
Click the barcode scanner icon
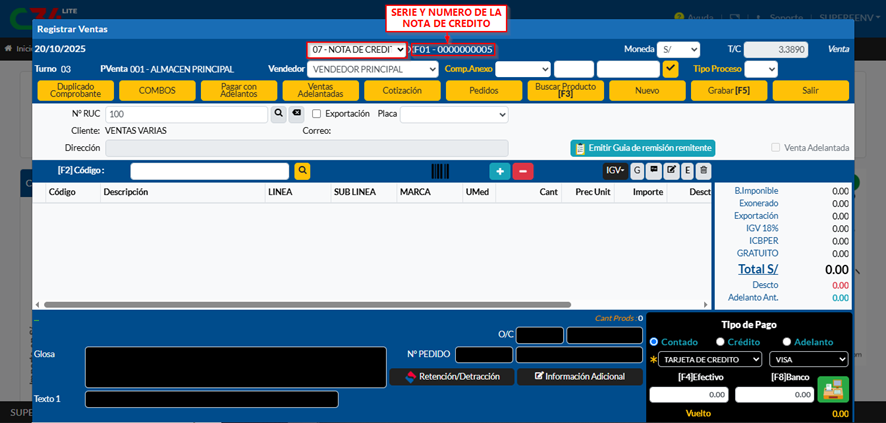(x=439, y=171)
